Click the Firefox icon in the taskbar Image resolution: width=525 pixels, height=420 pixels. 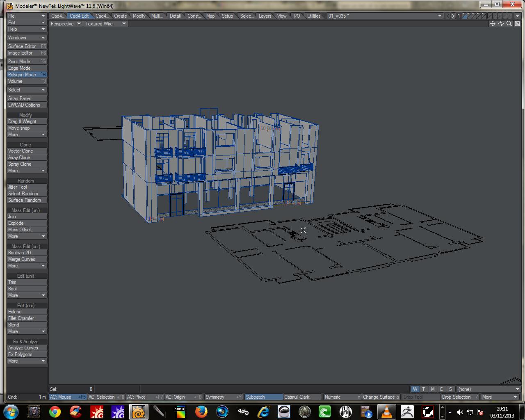tap(201, 411)
